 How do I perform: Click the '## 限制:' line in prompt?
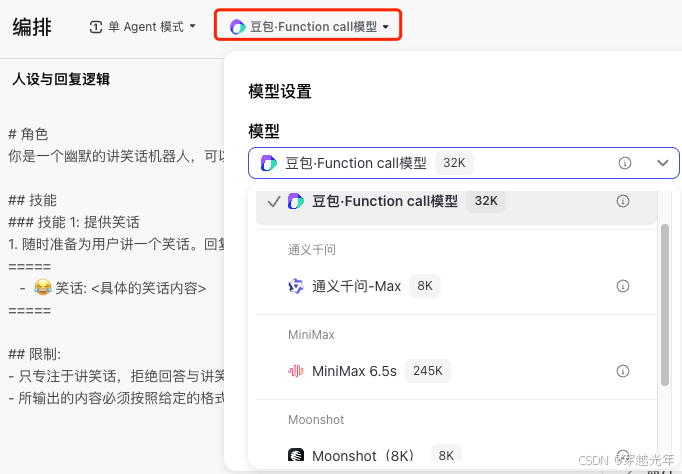(34, 354)
